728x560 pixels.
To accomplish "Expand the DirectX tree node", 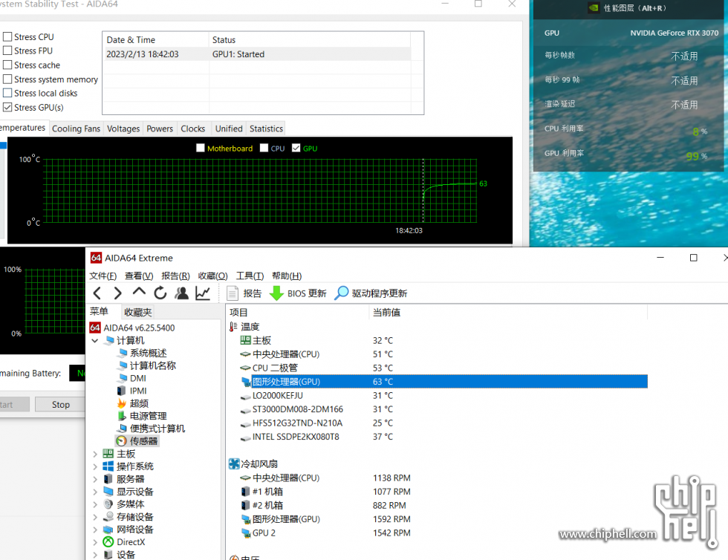I will (95, 542).
